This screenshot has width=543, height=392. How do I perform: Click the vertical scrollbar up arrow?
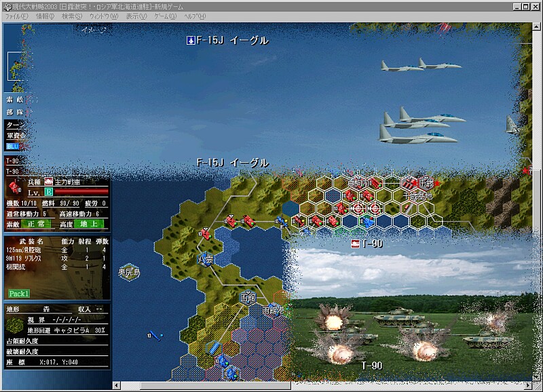tap(536, 26)
